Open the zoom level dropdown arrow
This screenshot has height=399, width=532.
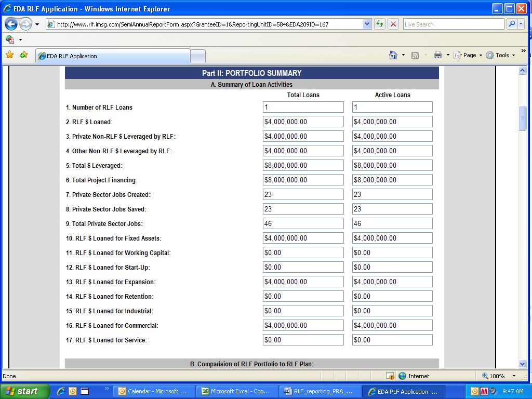pyautogui.click(x=514, y=376)
